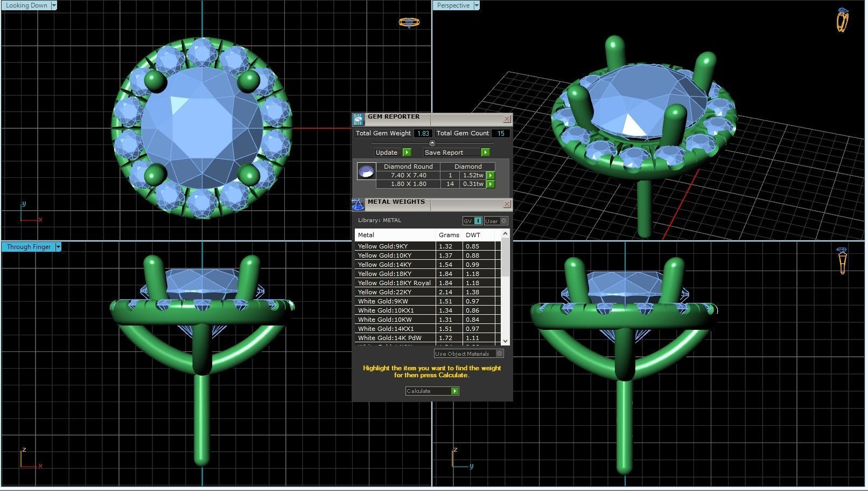Click green arrow next to Save Report

click(x=485, y=153)
